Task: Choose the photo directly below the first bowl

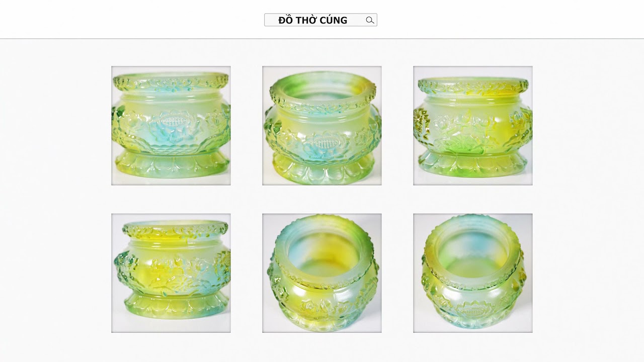Action: click(171, 273)
